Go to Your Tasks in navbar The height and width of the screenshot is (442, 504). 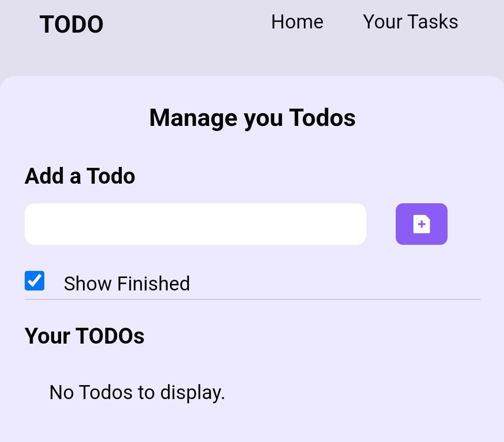410,22
